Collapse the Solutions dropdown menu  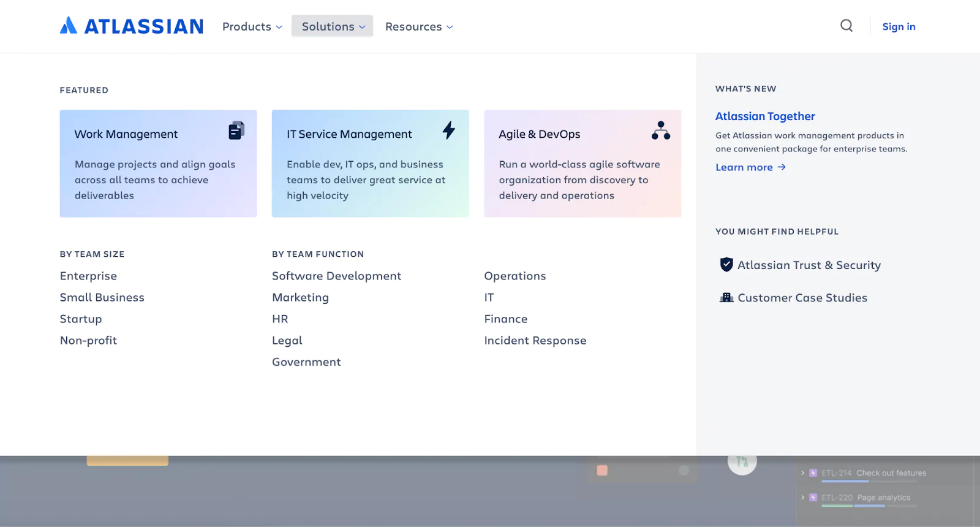[333, 26]
